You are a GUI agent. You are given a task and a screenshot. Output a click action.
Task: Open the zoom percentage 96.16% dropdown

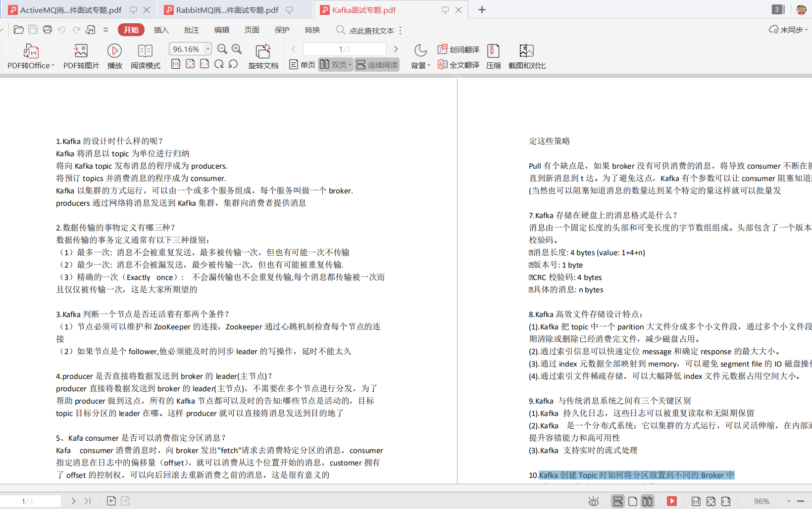coord(208,49)
